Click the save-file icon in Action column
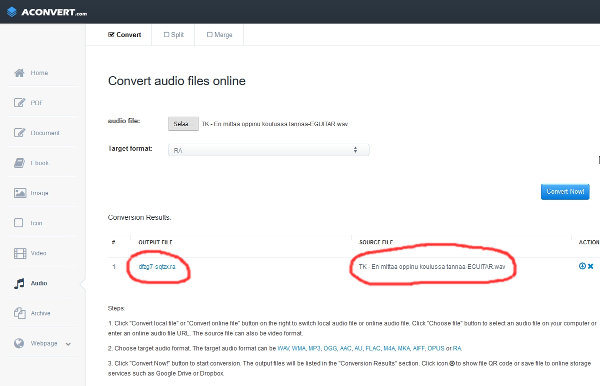Image resolution: width=600 pixels, height=386 pixels. [582, 266]
